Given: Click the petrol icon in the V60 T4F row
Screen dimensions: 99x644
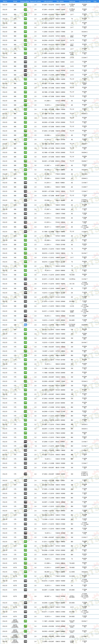Looking at the screenshot, I should tap(25, 330).
